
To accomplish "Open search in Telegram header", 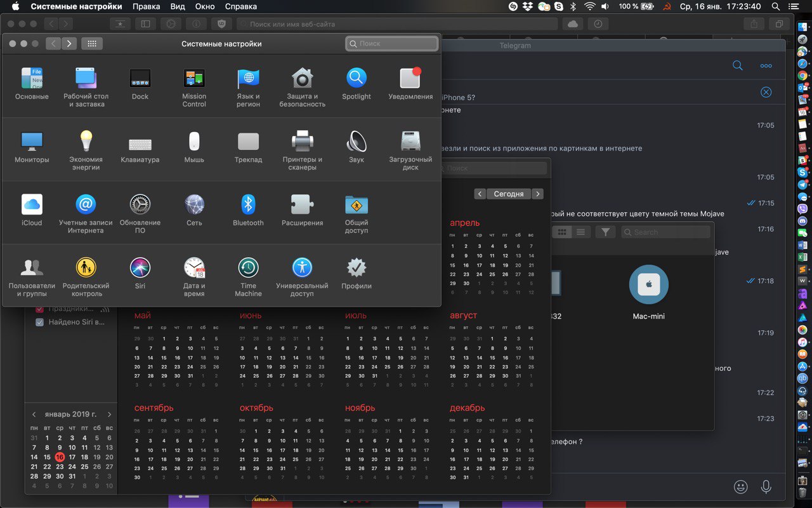I will (x=737, y=65).
